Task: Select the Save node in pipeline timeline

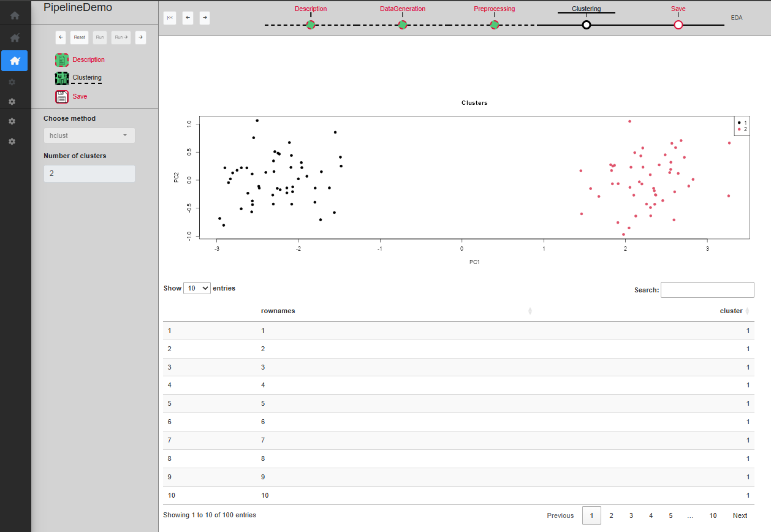Action: (678, 25)
